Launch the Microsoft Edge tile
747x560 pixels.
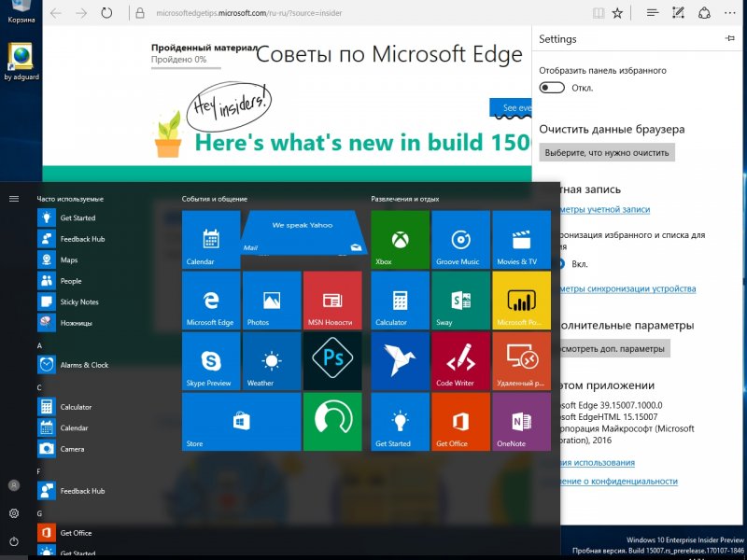(211, 301)
